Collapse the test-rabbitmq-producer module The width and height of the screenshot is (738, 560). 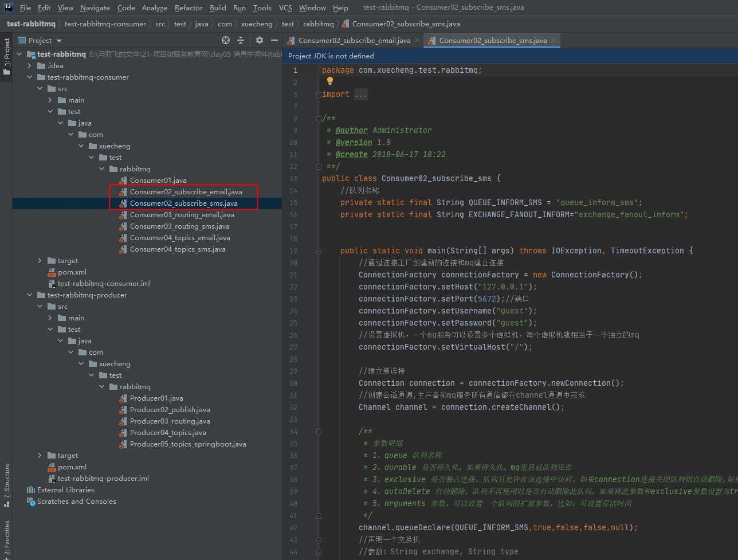pyautogui.click(x=29, y=295)
